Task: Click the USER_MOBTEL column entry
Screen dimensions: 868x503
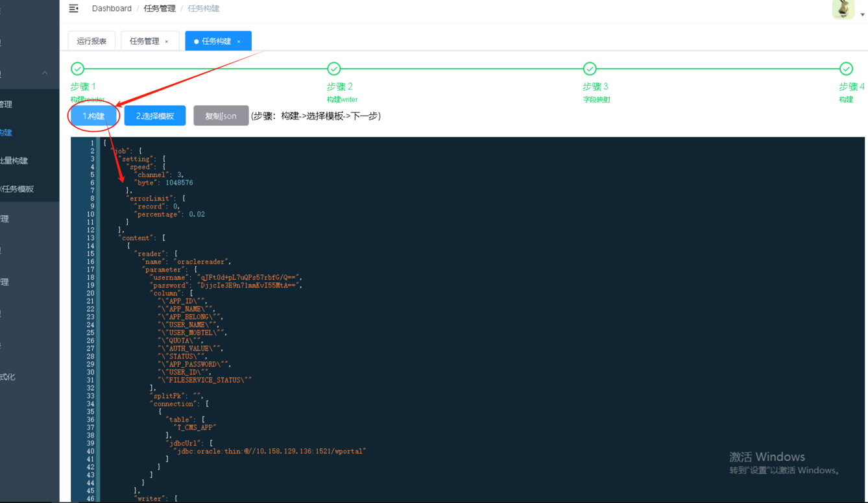Action: click(192, 332)
